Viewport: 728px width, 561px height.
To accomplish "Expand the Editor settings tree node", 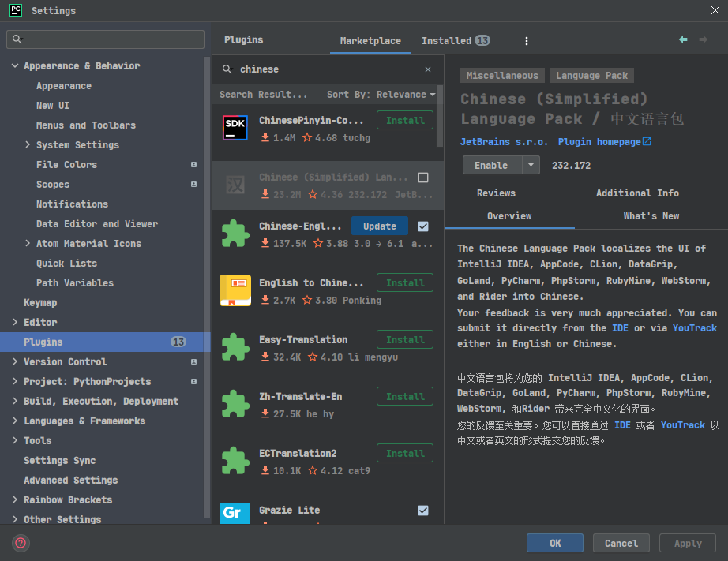I will (x=15, y=322).
